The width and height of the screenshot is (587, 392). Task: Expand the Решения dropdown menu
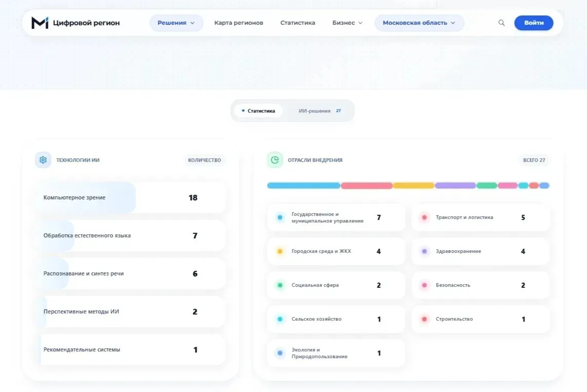[x=176, y=23]
